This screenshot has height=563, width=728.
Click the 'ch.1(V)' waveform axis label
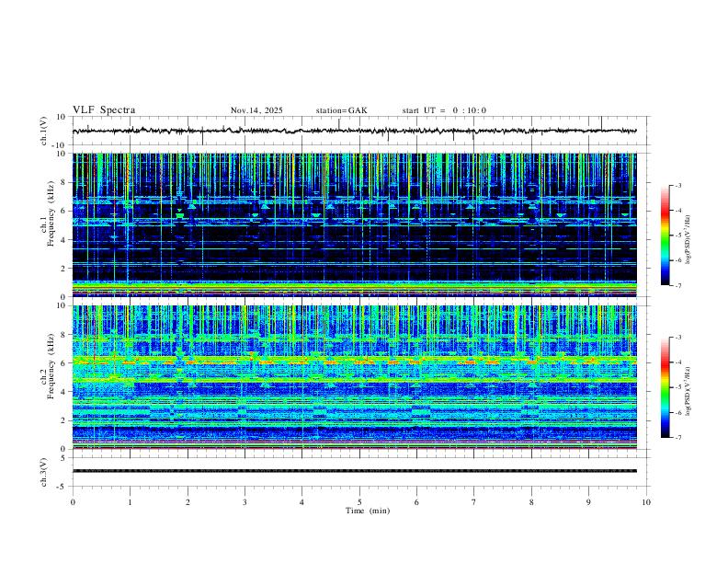(x=43, y=131)
